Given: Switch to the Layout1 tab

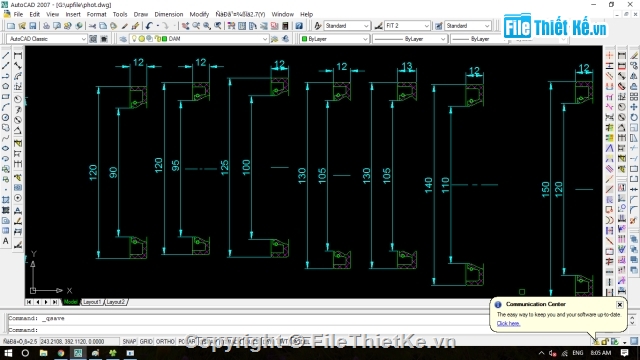Looking at the screenshot, I should [92, 302].
